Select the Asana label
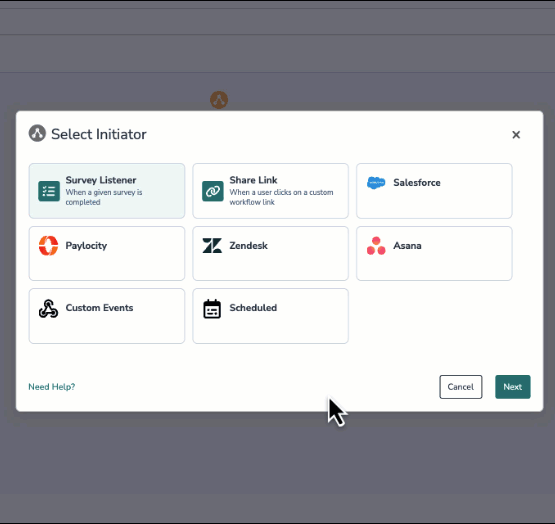This screenshot has width=555, height=524. 407,245
